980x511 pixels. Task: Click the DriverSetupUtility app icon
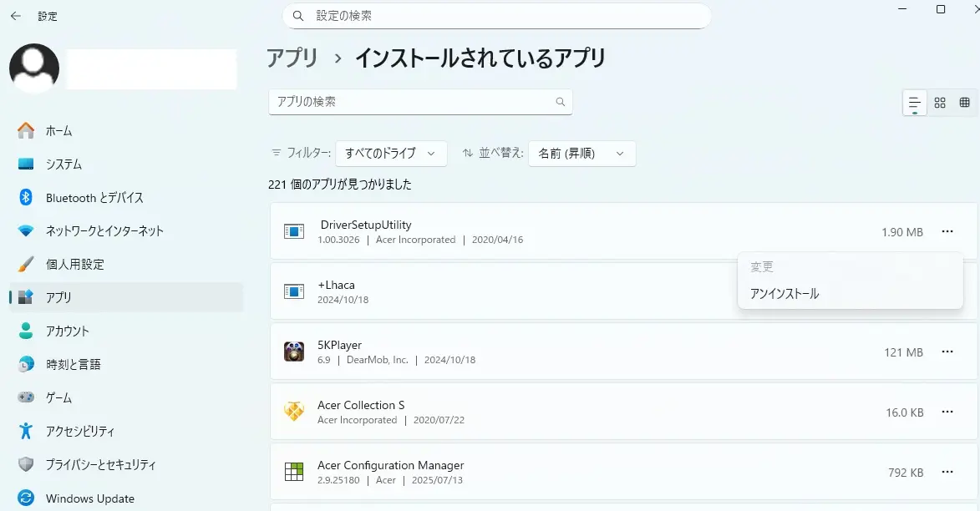294,232
